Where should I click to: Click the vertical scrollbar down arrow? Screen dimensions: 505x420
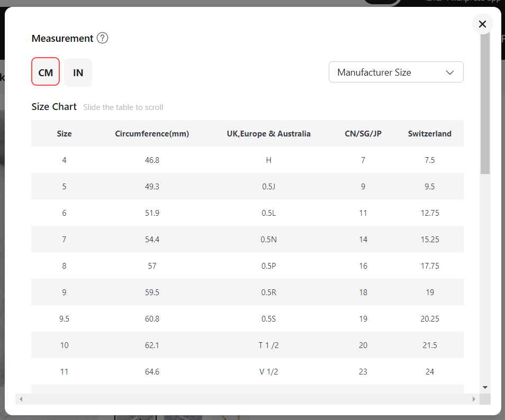pos(485,387)
